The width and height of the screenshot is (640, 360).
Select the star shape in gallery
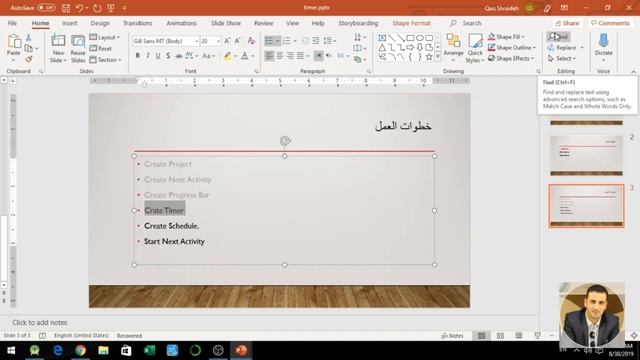(x=429, y=57)
